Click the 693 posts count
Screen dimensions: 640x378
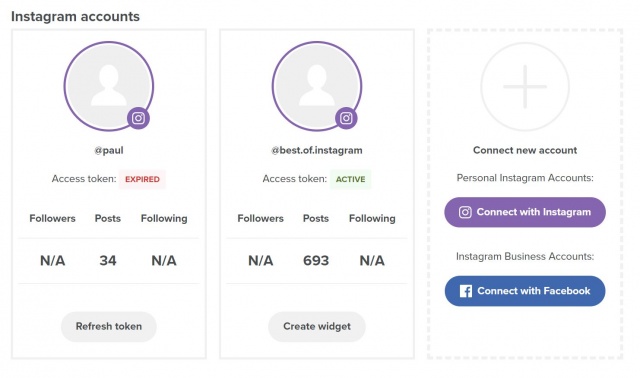pyautogui.click(x=316, y=260)
